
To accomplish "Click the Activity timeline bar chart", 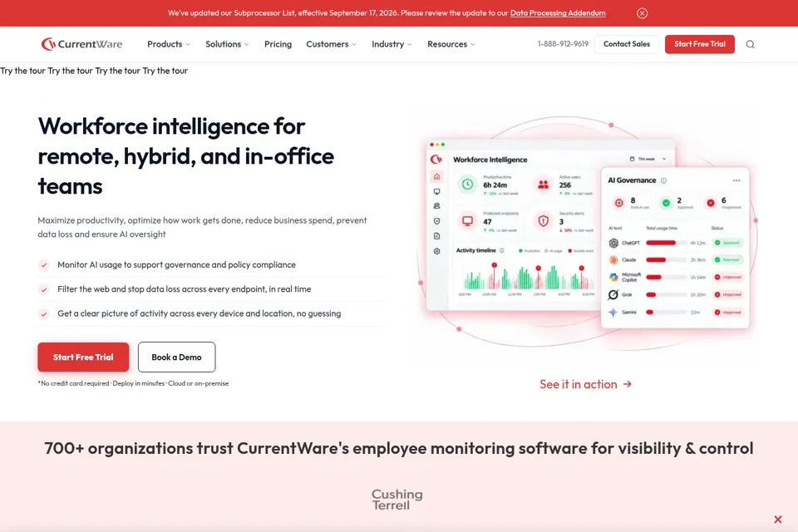I will (x=527, y=278).
